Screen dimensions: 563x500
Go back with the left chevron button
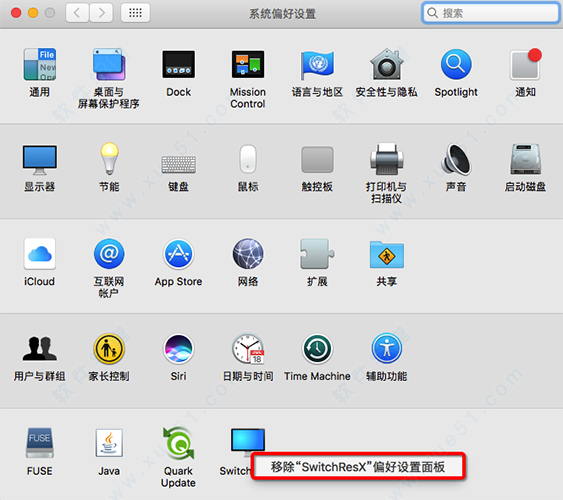pos(77,13)
